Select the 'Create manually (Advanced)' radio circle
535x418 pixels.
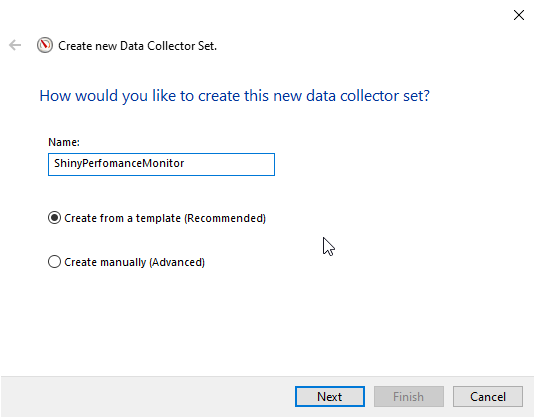click(x=54, y=262)
